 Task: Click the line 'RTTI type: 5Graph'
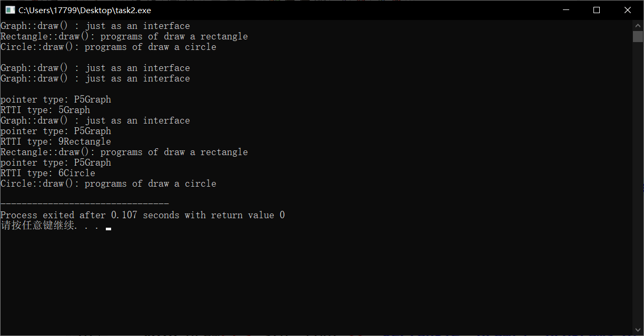coord(45,110)
